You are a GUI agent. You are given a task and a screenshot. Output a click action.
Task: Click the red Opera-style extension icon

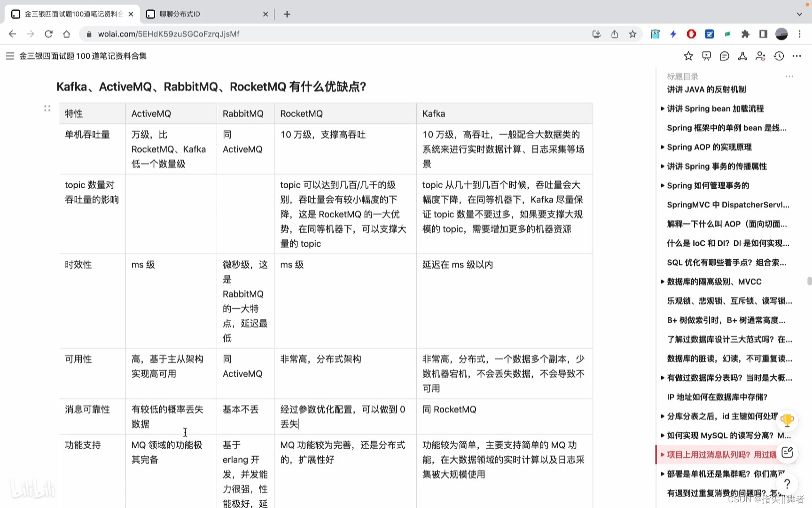point(691,34)
